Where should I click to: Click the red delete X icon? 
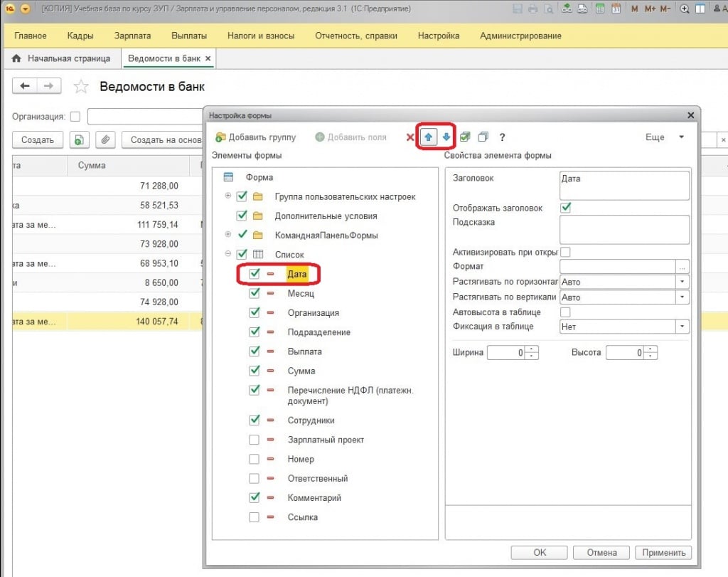410,137
